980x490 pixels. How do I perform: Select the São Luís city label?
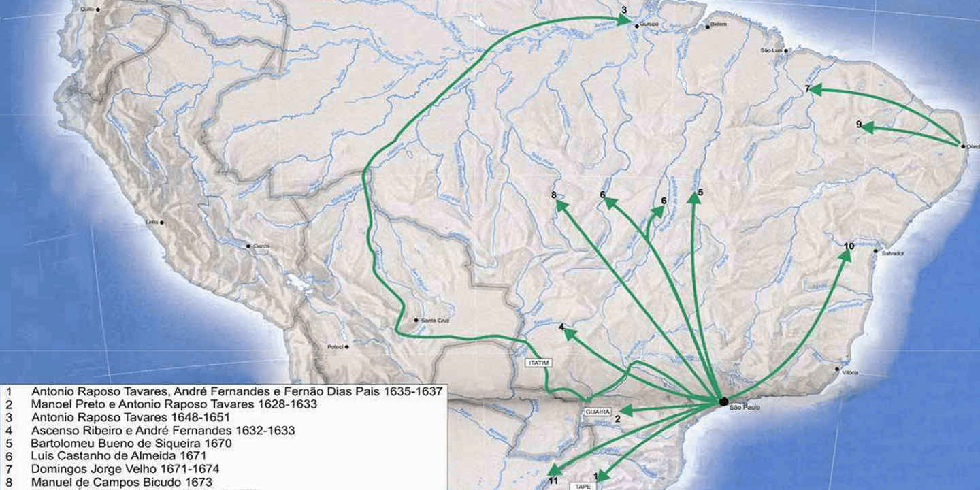coord(771,50)
